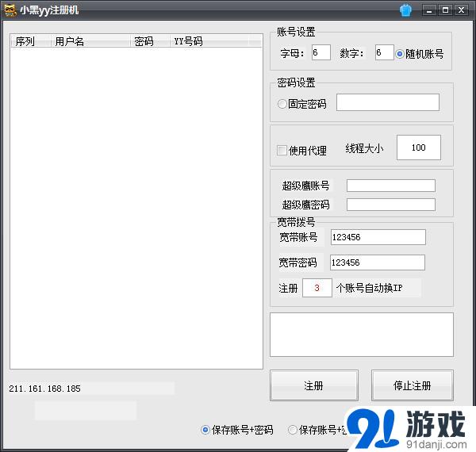Click the 停止注册 button

(413, 385)
